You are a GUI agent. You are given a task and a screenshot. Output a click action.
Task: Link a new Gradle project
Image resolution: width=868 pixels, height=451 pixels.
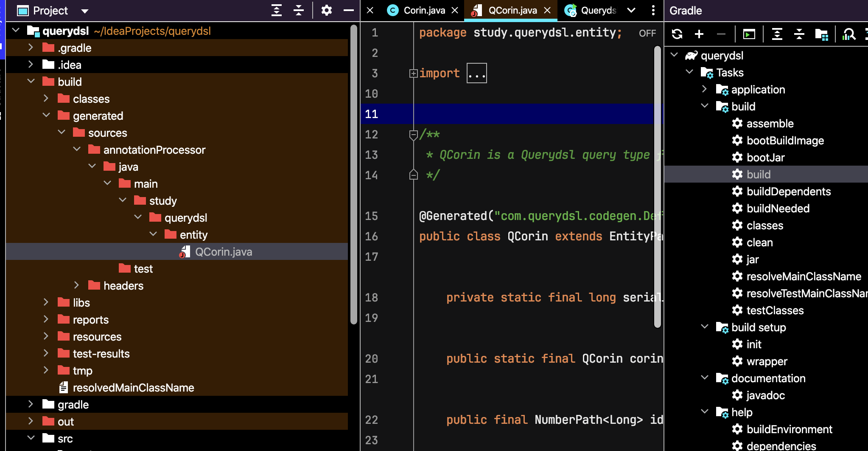pyautogui.click(x=699, y=34)
